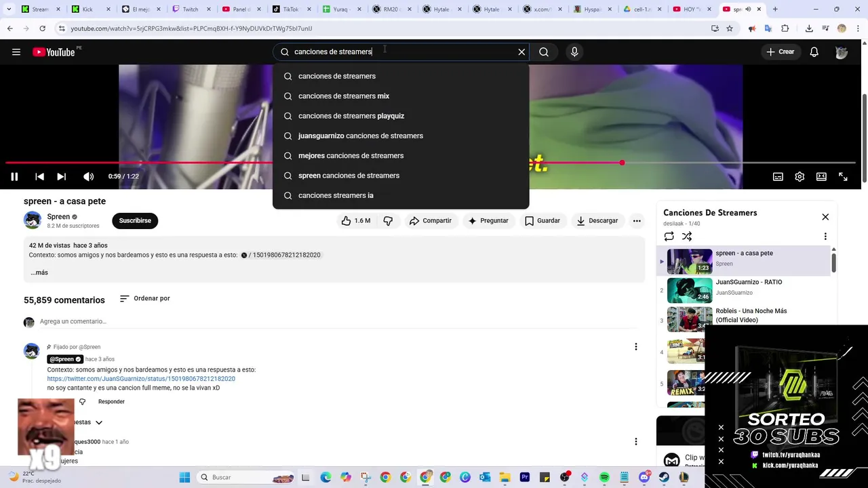Open the Twitter link in pinned comment

click(141, 379)
